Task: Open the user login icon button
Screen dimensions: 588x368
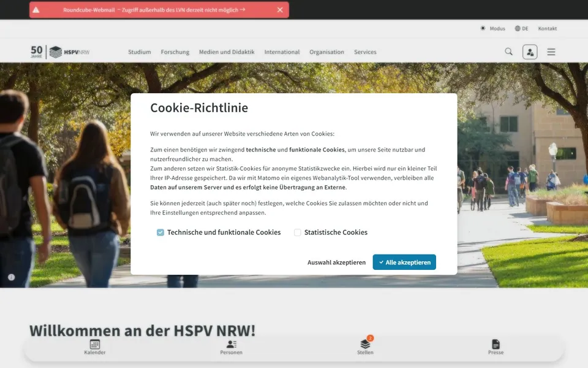Action: point(530,52)
